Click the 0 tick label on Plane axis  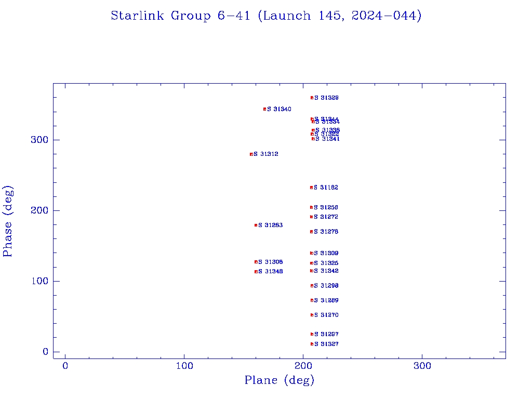pos(65,366)
